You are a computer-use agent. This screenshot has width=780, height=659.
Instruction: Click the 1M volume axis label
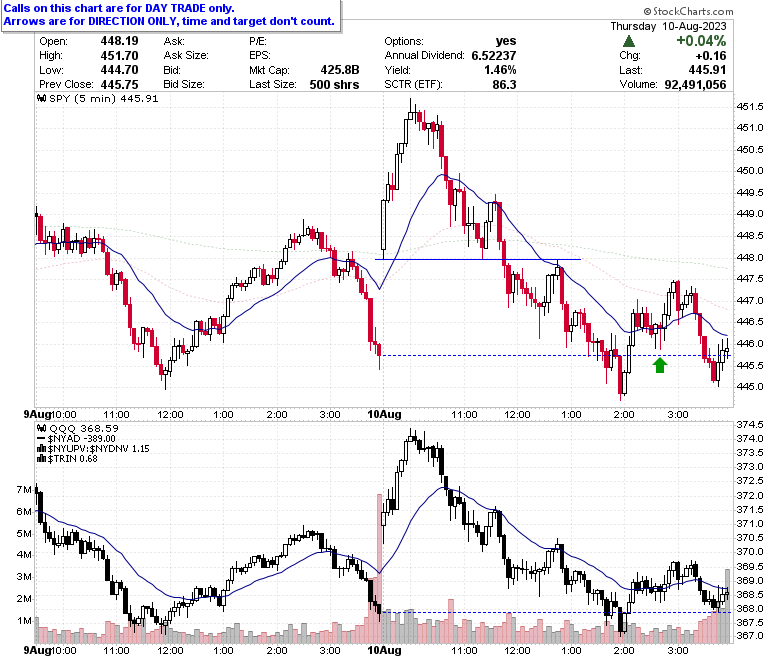pyautogui.click(x=24, y=621)
